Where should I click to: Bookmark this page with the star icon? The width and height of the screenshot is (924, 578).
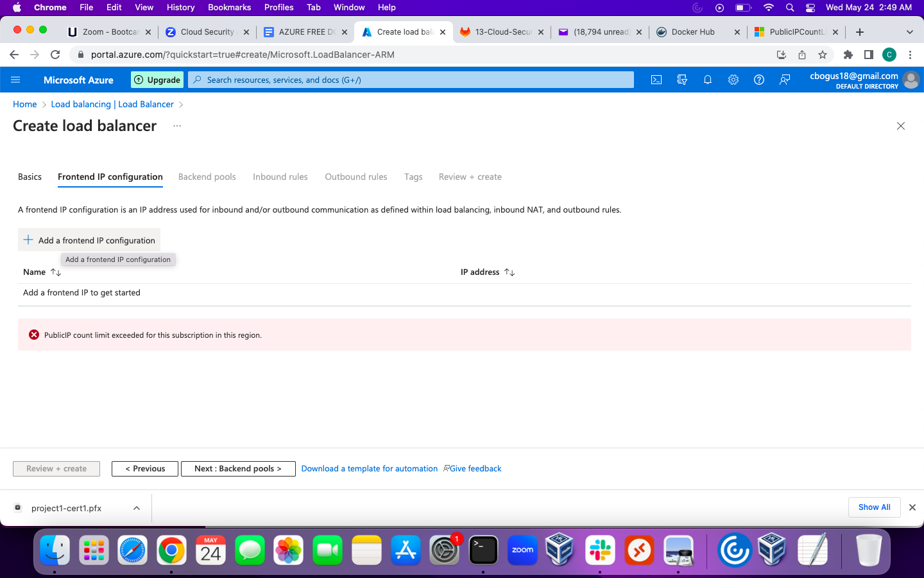pos(823,55)
